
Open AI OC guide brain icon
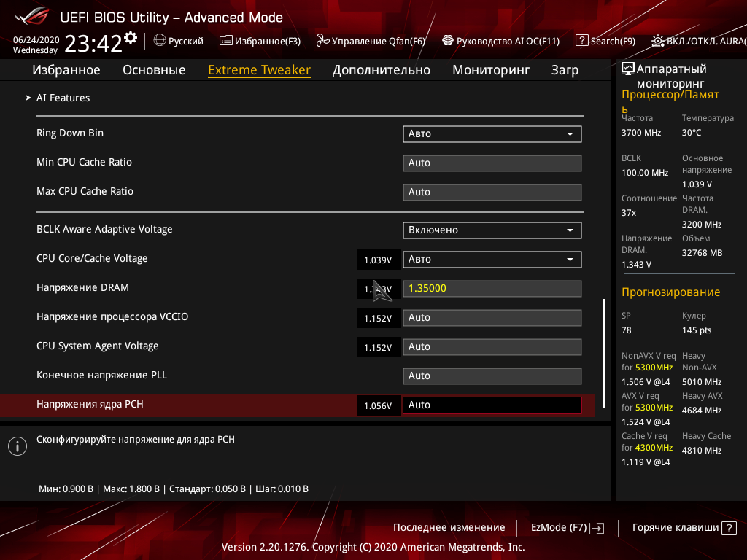(448, 41)
